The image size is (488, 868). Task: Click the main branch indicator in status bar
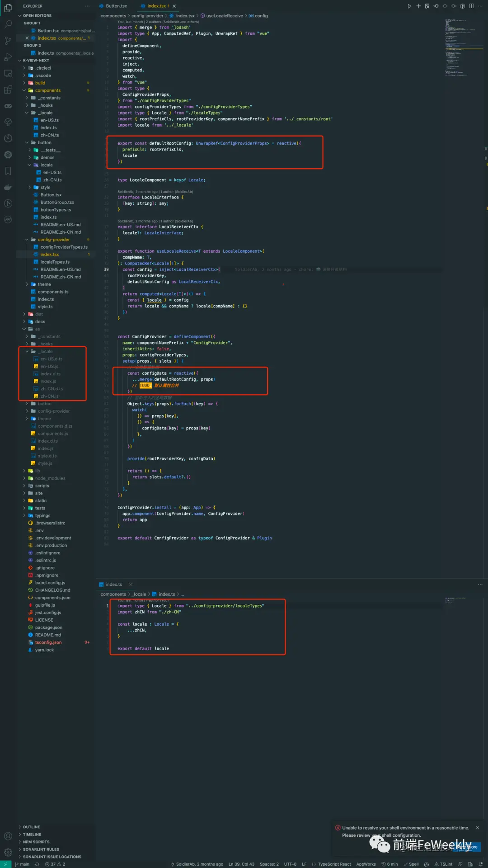click(22, 864)
